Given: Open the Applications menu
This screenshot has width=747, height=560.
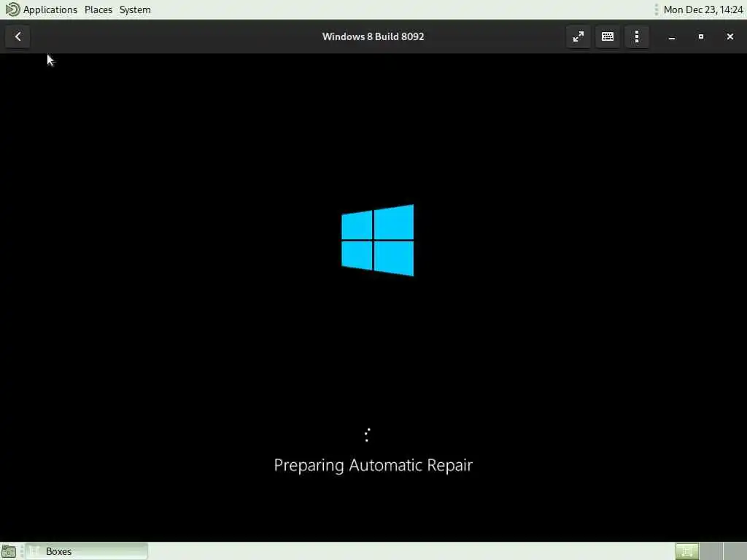Looking at the screenshot, I should 50,9.
